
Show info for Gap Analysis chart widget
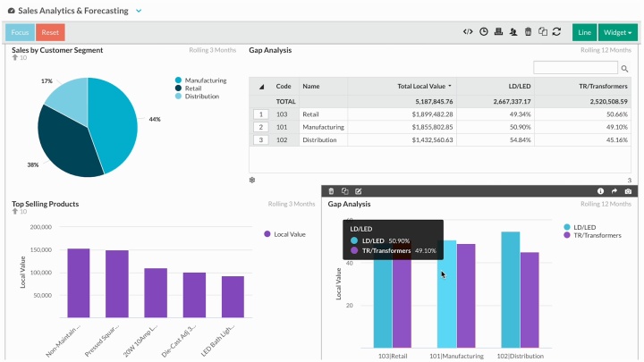[x=600, y=191]
